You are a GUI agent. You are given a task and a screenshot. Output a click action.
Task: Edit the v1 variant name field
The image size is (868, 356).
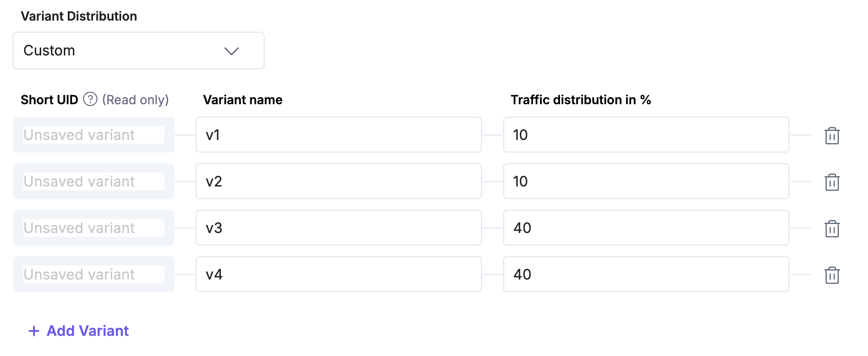[x=338, y=135]
